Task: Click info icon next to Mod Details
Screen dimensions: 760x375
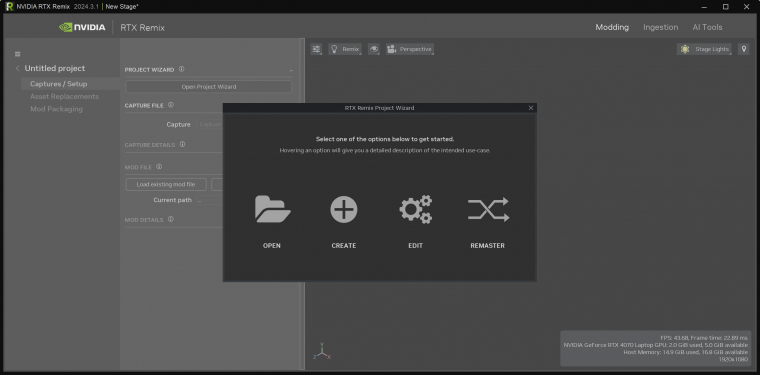Action: (x=171, y=219)
